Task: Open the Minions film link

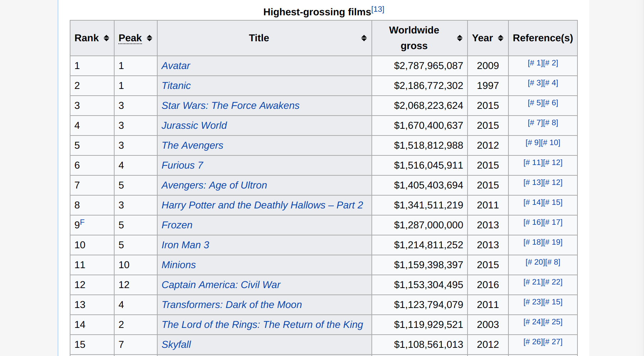Action: click(179, 265)
